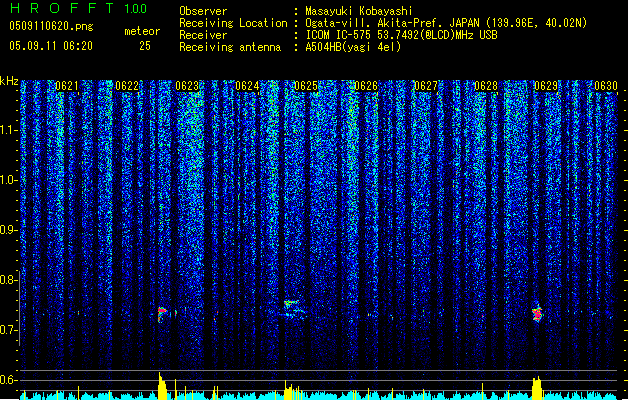Image resolution: width=629 pixels, height=400 pixels.
Task: Click time marker 0621
Action: [x=67, y=86]
